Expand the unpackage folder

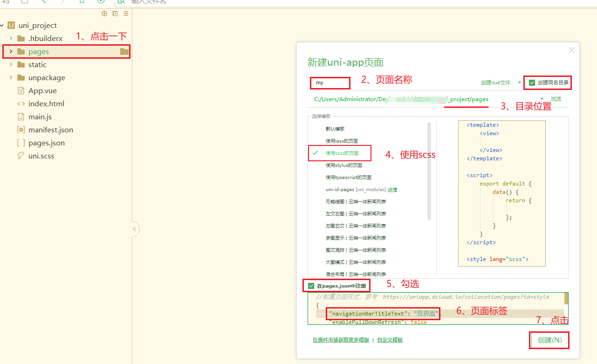(10, 77)
